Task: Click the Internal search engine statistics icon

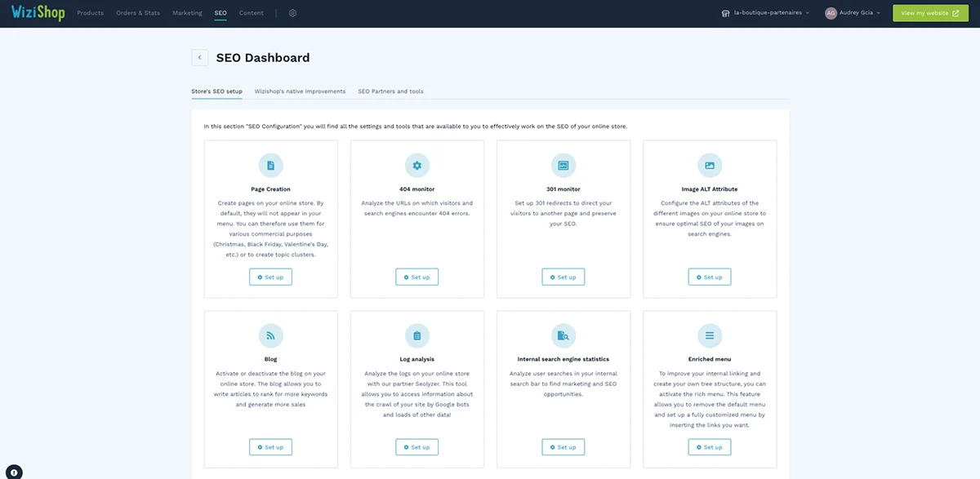Action: (x=563, y=335)
